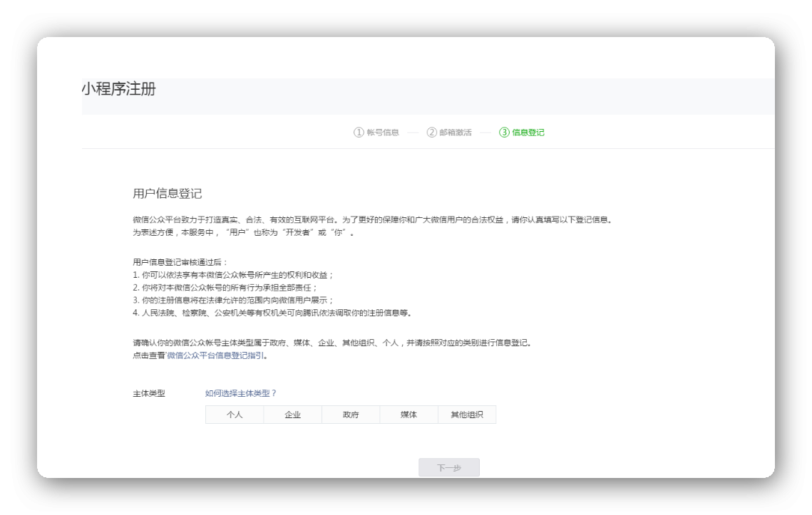Viewport: 812px width, 515px height.
Task: Select 其他组织 as the subject type
Action: click(467, 415)
